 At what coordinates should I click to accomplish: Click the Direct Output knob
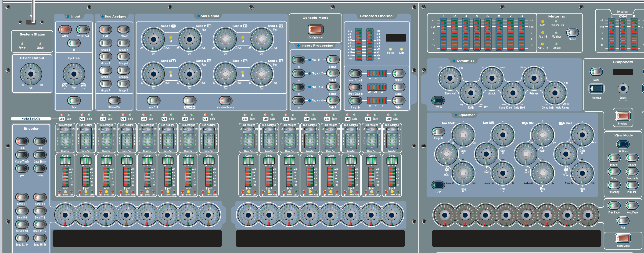click(x=31, y=74)
